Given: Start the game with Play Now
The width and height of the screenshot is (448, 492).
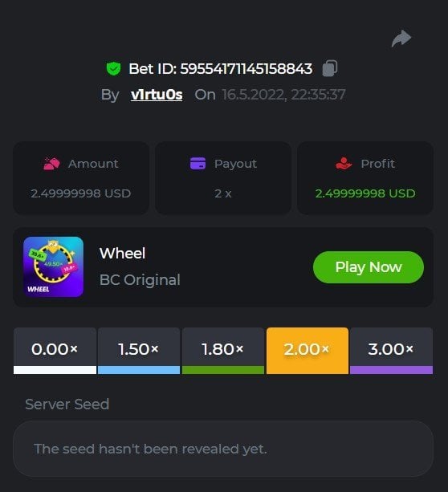Looking at the screenshot, I should point(369,267).
